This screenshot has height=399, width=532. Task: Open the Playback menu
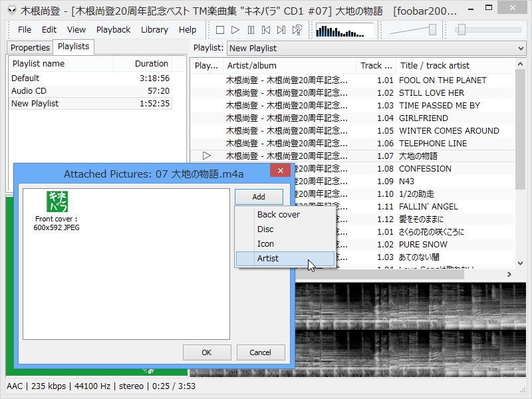point(113,29)
